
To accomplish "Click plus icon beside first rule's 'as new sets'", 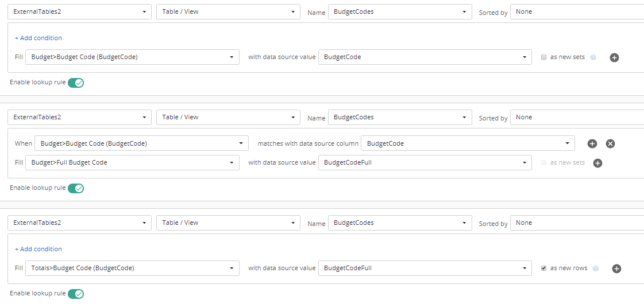I will [614, 57].
